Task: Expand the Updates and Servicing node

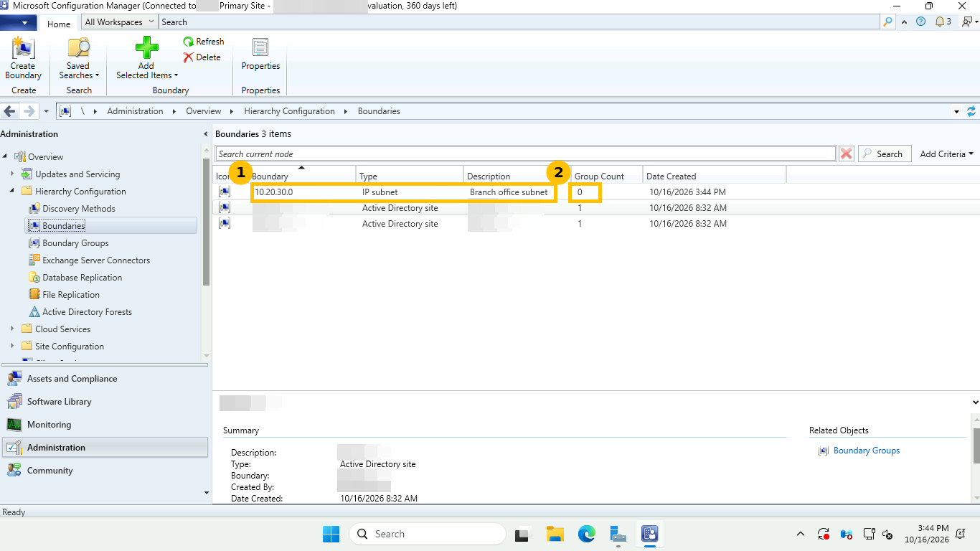Action: [x=12, y=174]
